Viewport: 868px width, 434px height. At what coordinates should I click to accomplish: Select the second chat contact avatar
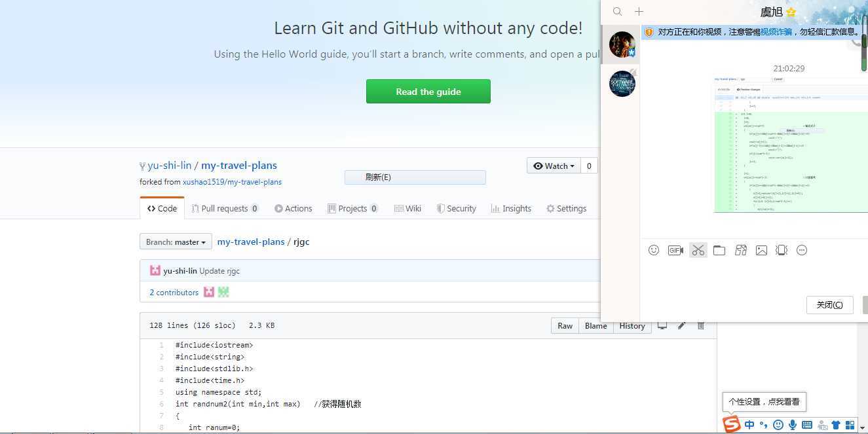click(x=622, y=83)
